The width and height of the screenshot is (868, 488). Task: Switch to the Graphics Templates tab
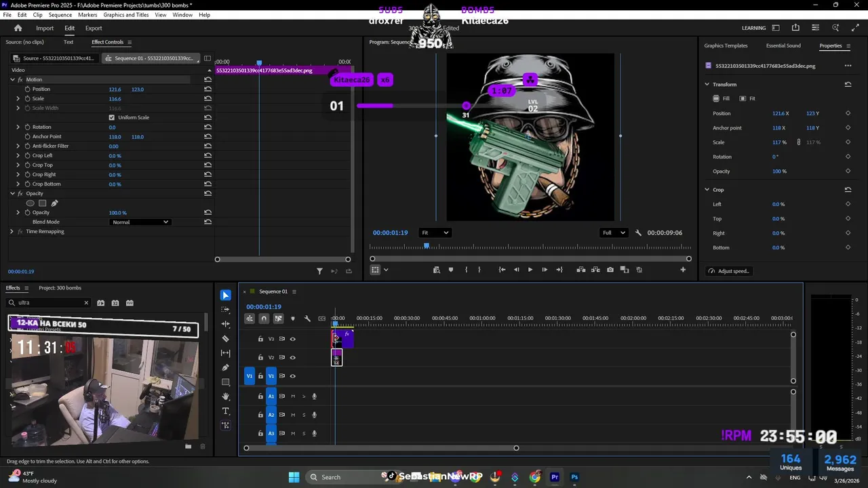coord(726,45)
